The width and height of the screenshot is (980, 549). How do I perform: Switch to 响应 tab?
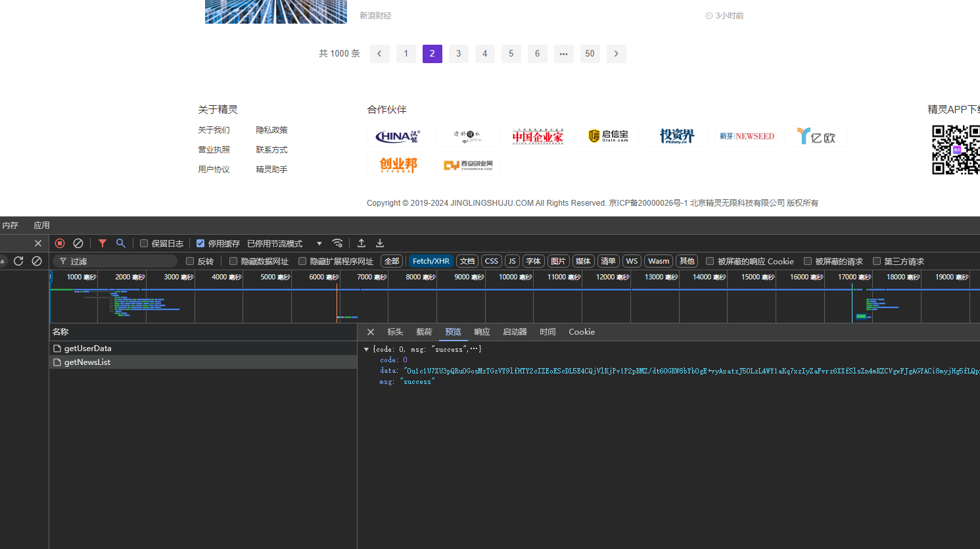click(482, 332)
